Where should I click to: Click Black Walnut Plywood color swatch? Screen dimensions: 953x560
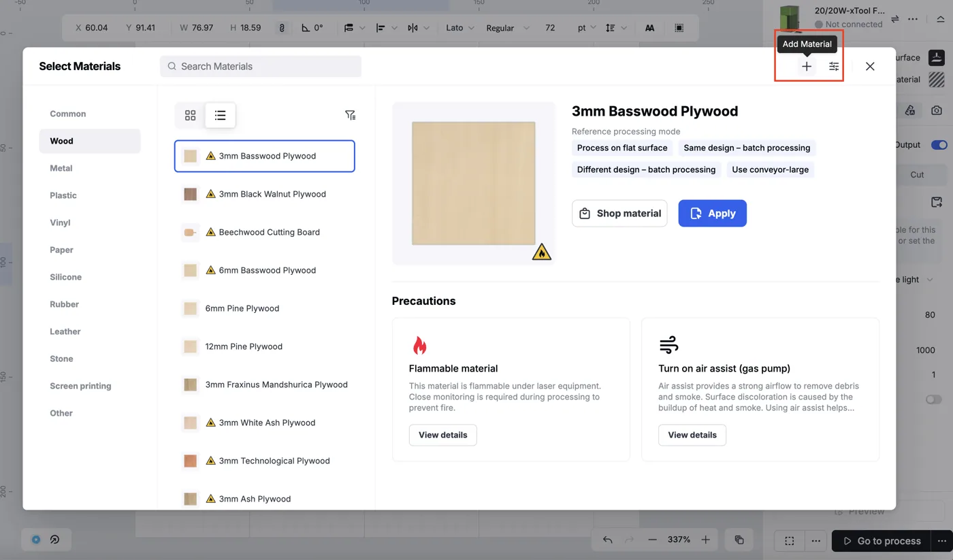[191, 194]
